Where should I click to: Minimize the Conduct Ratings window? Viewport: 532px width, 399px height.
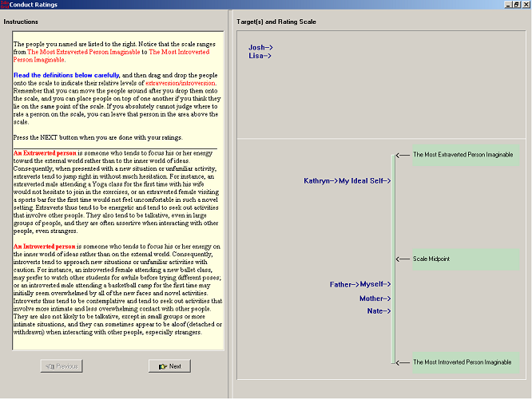tap(507, 5)
